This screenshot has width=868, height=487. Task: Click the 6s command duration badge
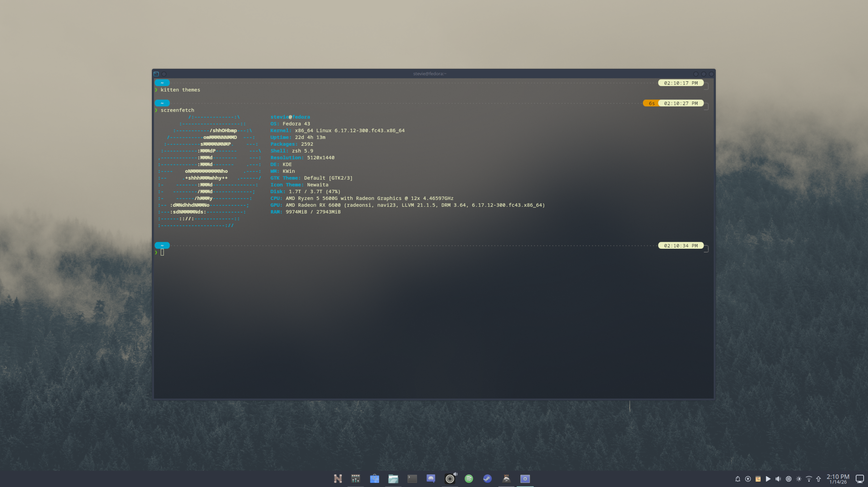(651, 103)
